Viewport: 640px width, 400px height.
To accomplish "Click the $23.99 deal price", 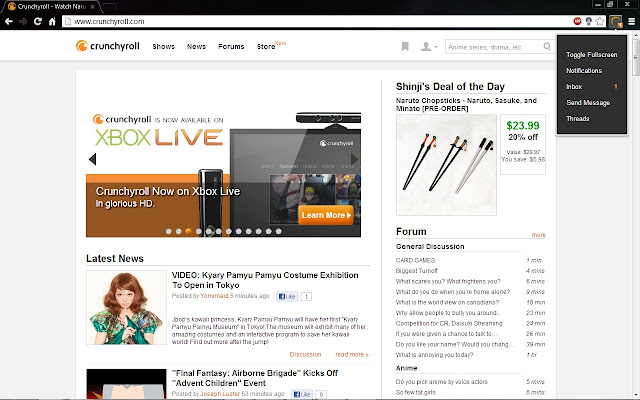I will tap(523, 125).
